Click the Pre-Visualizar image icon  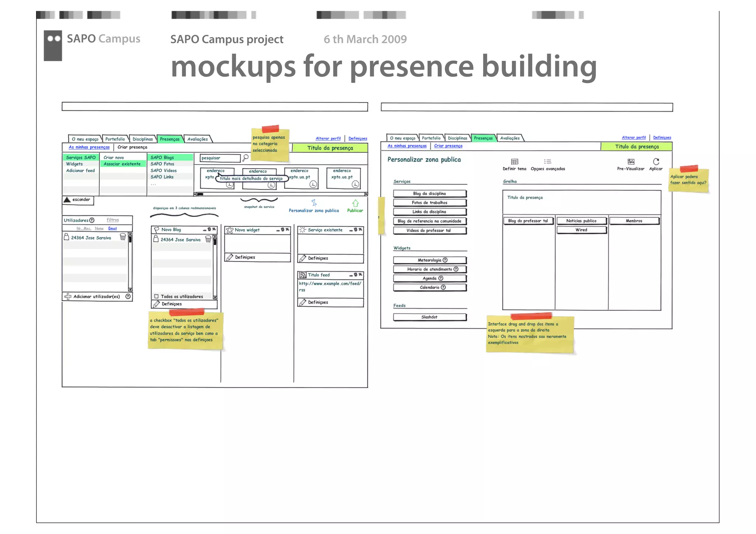(631, 162)
